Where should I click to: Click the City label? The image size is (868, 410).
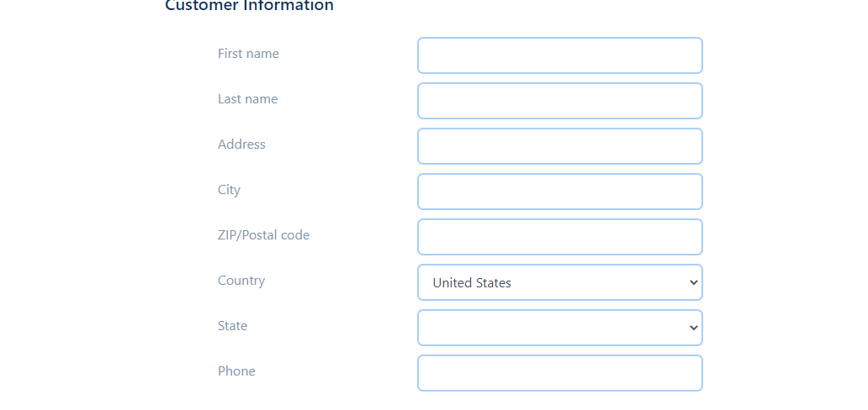point(229,190)
